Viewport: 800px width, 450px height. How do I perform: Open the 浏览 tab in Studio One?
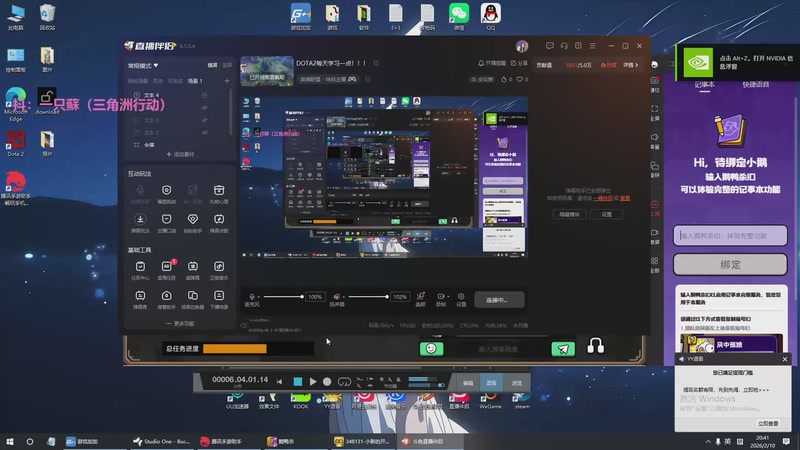tap(517, 383)
